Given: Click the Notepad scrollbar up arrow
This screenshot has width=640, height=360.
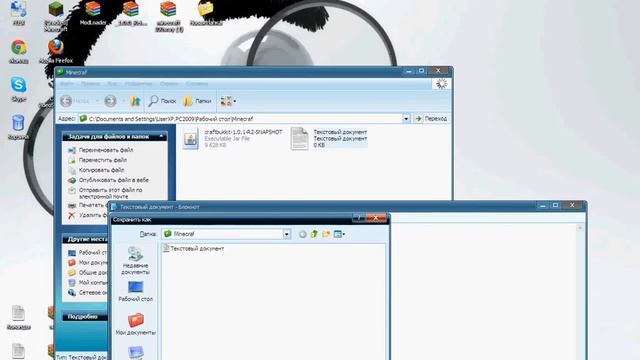Looking at the screenshot, I should [x=580, y=228].
